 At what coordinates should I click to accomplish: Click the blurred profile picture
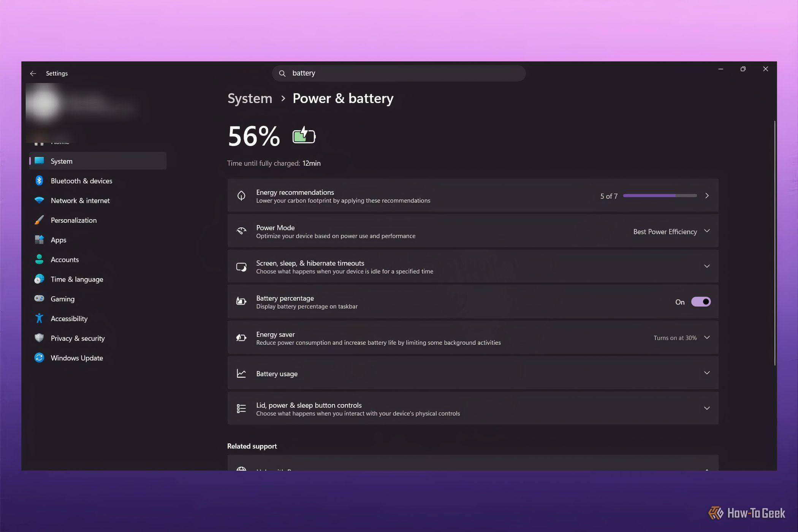[43, 104]
